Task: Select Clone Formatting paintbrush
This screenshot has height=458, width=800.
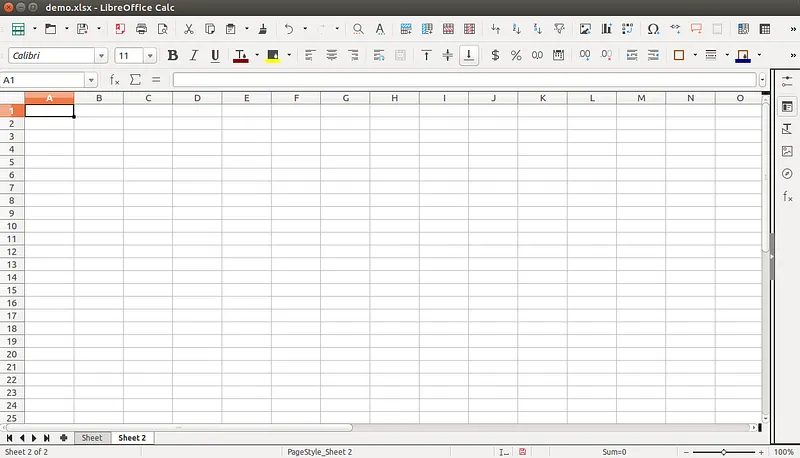Action: coord(263,29)
